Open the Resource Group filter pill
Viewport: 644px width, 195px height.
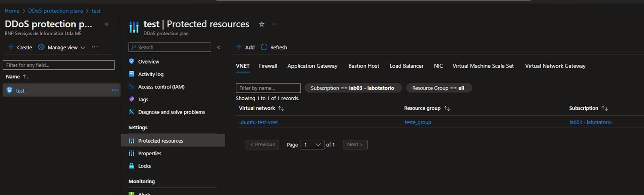tap(439, 88)
